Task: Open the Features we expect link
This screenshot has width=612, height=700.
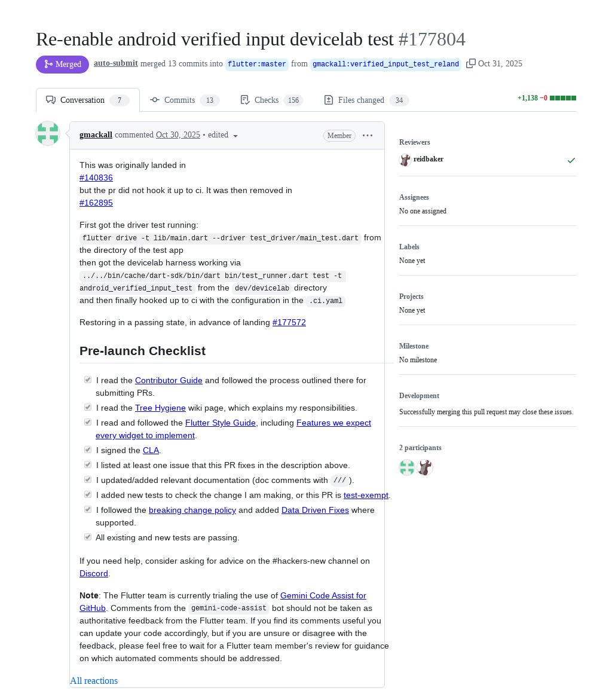Action: (x=333, y=423)
